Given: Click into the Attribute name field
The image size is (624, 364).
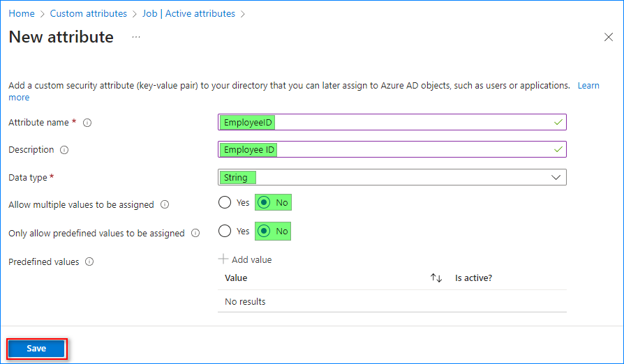Looking at the screenshot, I should [392, 123].
